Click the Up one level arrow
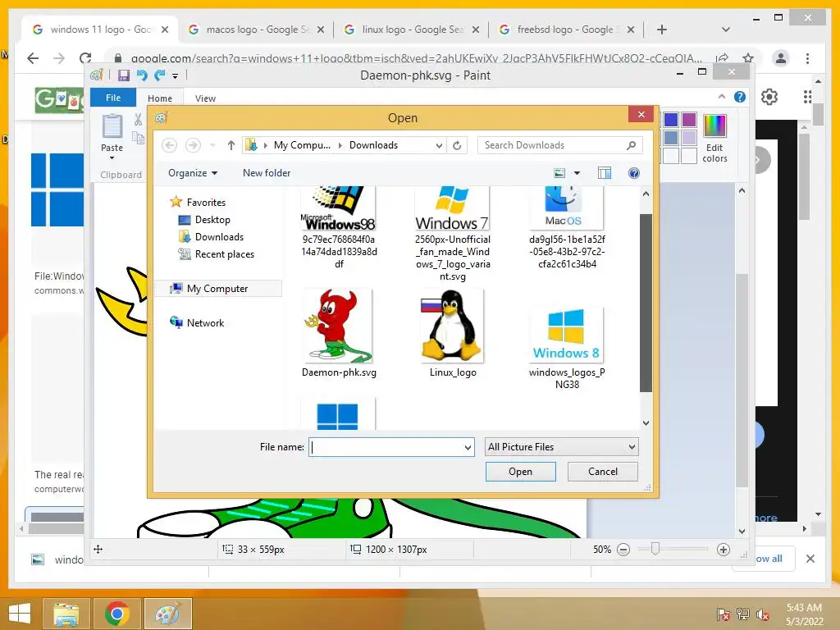Image resolution: width=840 pixels, height=630 pixels. (231, 145)
